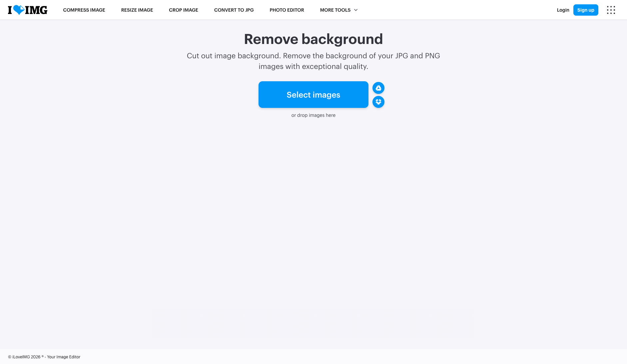Upload from Dropbox icon
Image resolution: width=627 pixels, height=364 pixels.
tap(378, 102)
